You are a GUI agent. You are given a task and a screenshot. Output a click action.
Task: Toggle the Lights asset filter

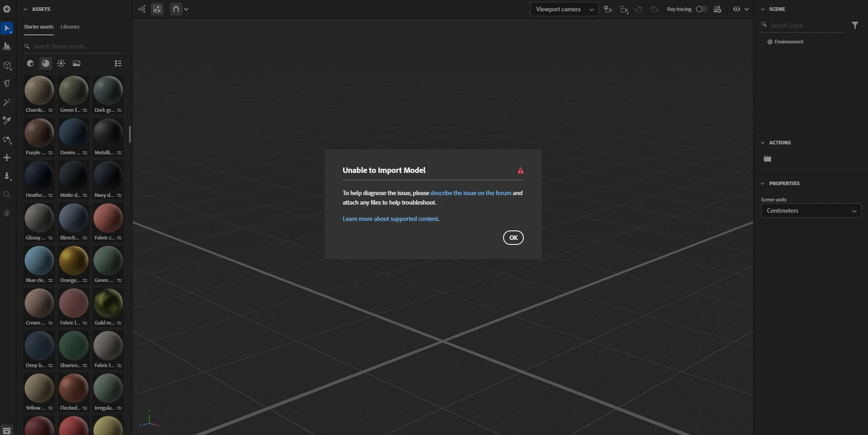pyautogui.click(x=61, y=63)
